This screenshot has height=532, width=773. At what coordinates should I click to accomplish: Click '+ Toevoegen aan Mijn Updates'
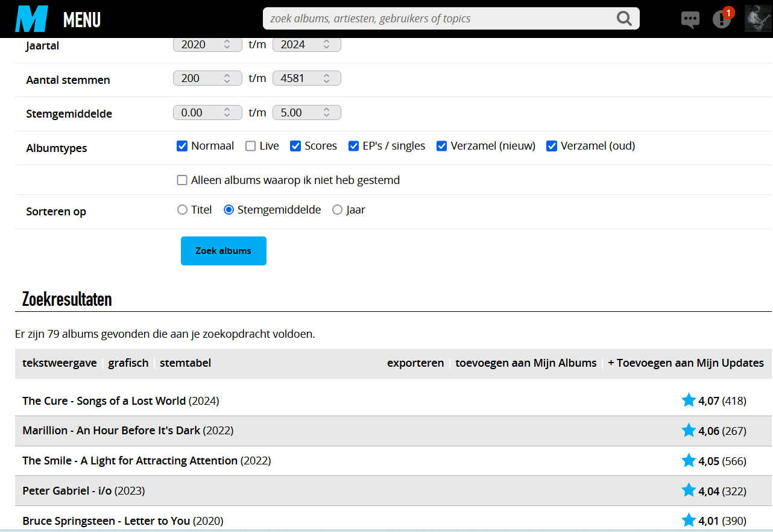[686, 363]
